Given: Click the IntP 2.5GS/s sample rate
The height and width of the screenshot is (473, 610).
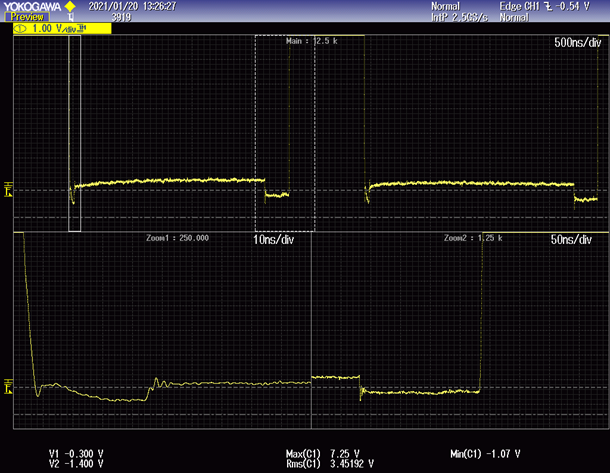Looking at the screenshot, I should 459,17.
